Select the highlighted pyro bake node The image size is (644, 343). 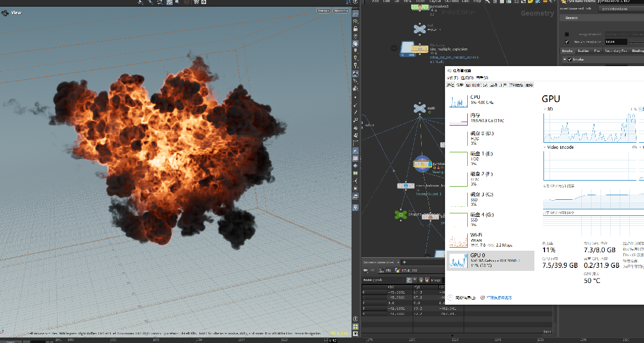pos(421,163)
